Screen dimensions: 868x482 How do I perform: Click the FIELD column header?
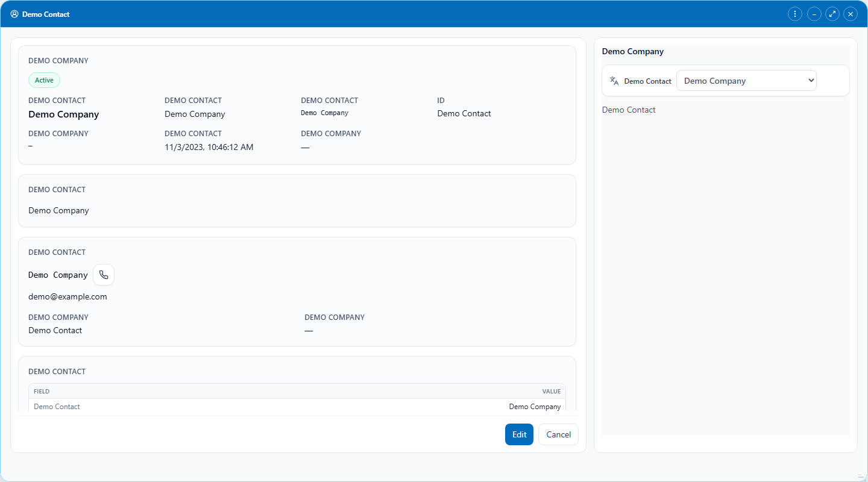click(42, 392)
